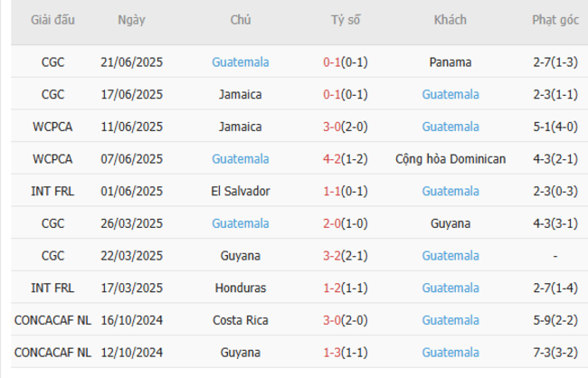Open Guatemala link in the 17/06/2025 Jamaica match
The image size is (588, 378).
tap(450, 94)
